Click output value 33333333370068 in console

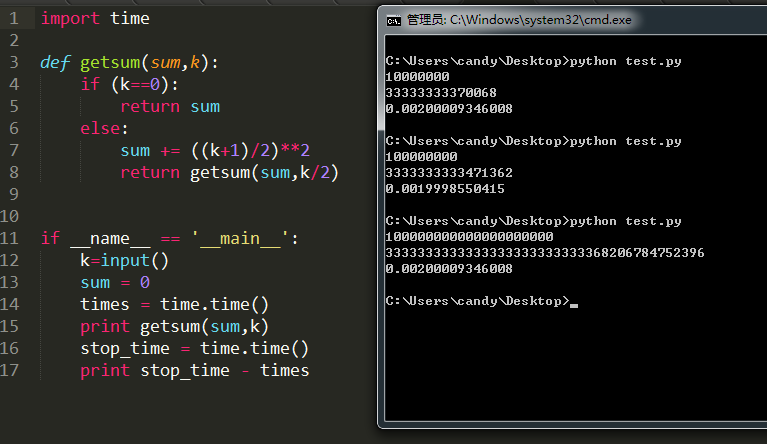click(441, 92)
